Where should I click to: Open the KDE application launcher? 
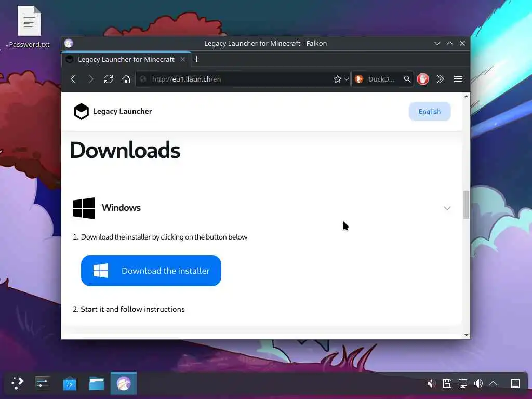17,383
